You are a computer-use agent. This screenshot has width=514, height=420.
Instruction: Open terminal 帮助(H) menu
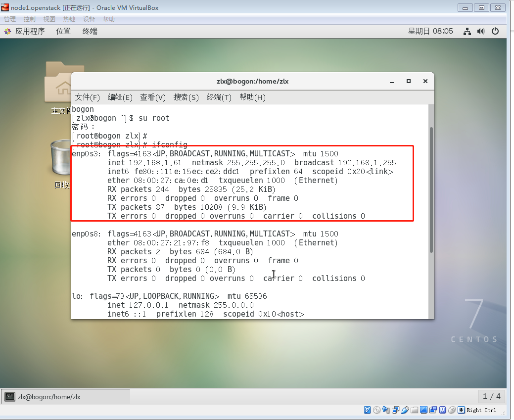(x=252, y=97)
